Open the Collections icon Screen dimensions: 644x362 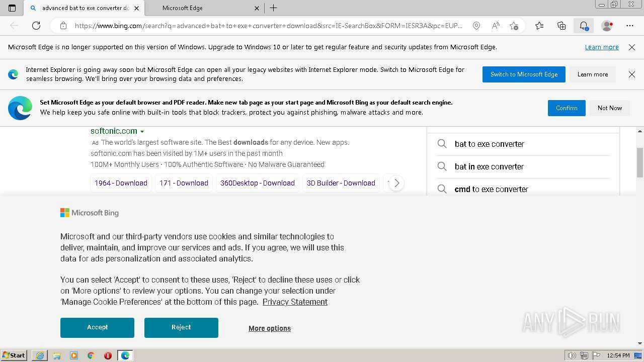point(561,26)
